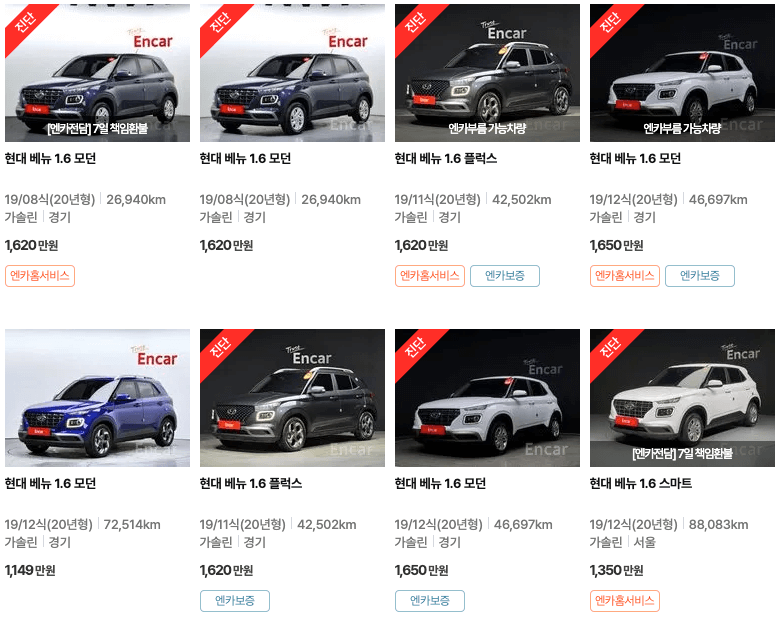Screen dimensions: 778x619
Task: Click 진단 ribbon on the 1.6 스마트 car photo
Action: [611, 347]
